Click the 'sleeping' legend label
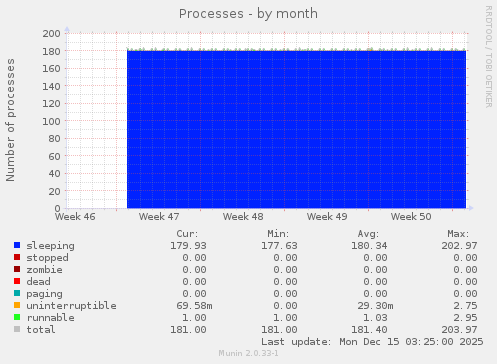This screenshot has height=364, width=497. 50,246
